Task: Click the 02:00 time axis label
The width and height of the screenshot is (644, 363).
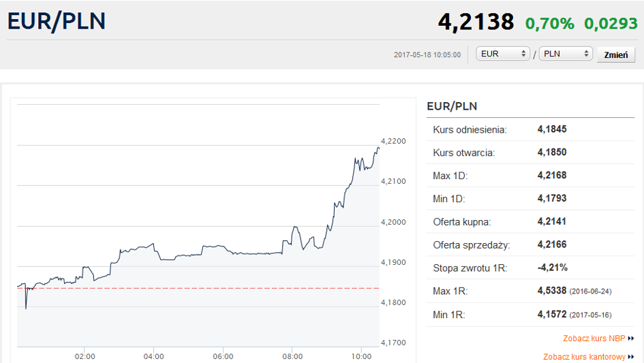Action: coord(85,356)
